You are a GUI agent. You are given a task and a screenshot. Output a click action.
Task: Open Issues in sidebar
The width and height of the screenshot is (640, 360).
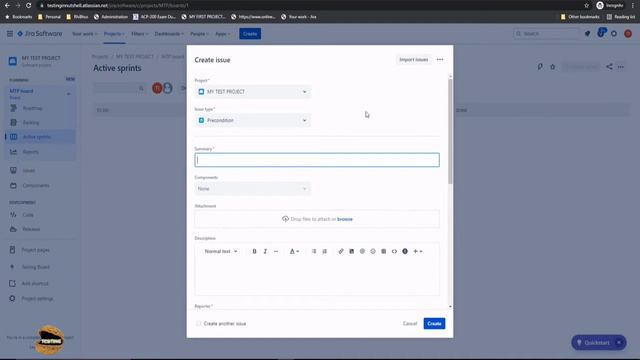point(40,170)
